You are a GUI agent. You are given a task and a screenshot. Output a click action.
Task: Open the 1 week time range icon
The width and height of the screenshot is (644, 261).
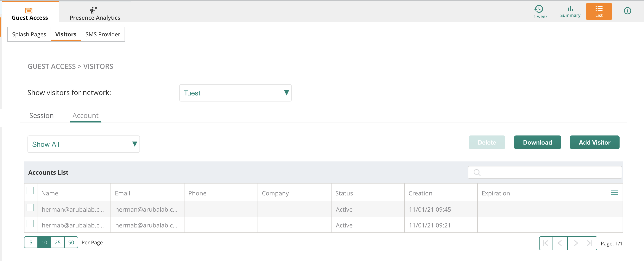pos(540,12)
